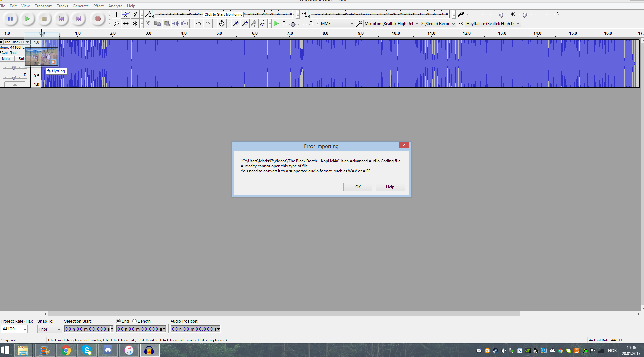Click the recording meter microphone icon
This screenshot has height=357, width=644.
click(x=149, y=14)
